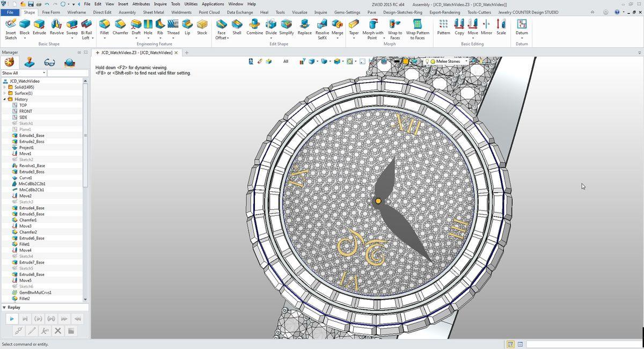The height and width of the screenshot is (349, 644).
Task: Delete selected feature with X button
Action: coord(58,331)
